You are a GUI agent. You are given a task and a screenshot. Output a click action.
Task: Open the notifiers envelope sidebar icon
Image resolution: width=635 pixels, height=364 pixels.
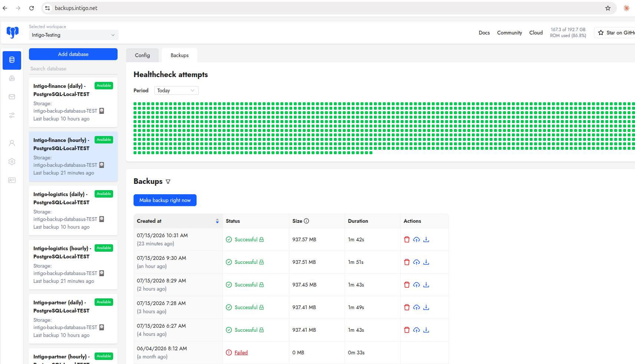coord(12,97)
